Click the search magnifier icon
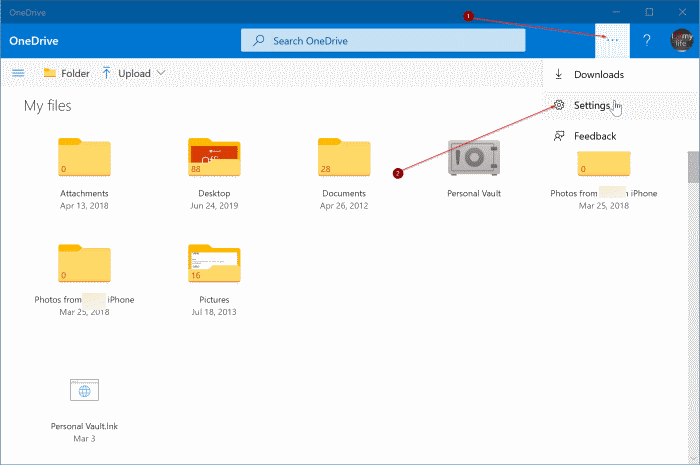Image resolution: width=700 pixels, height=465 pixels. [x=258, y=41]
